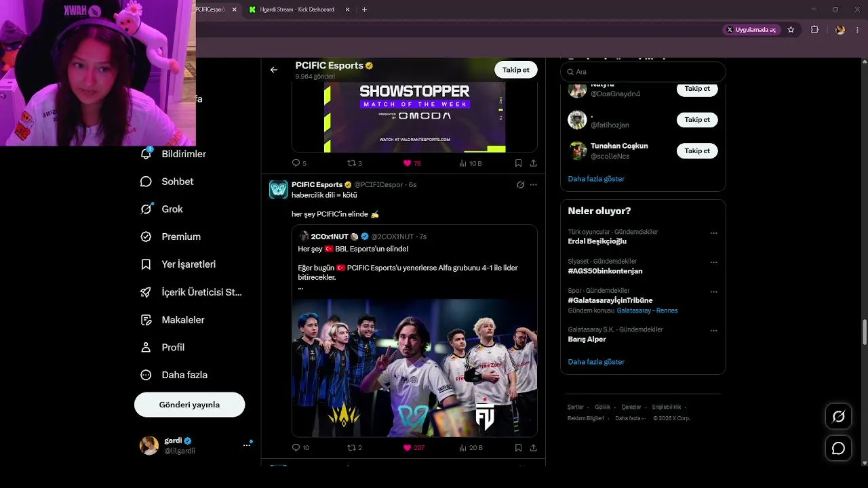Click the Gönderi yayınla button
This screenshot has width=868, height=488.
pos(189,405)
